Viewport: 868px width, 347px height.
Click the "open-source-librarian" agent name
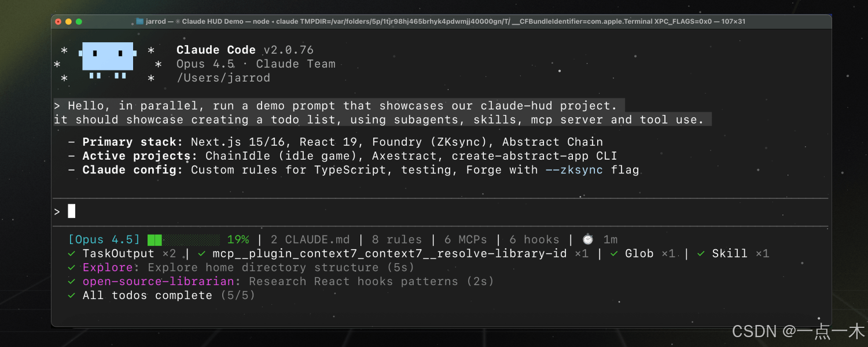159,281
